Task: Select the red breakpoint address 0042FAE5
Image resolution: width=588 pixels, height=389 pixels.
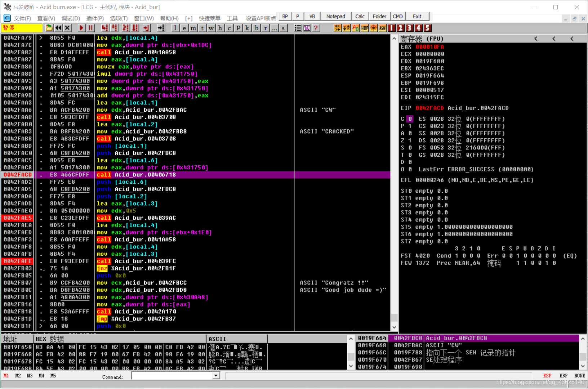Action: (18, 218)
